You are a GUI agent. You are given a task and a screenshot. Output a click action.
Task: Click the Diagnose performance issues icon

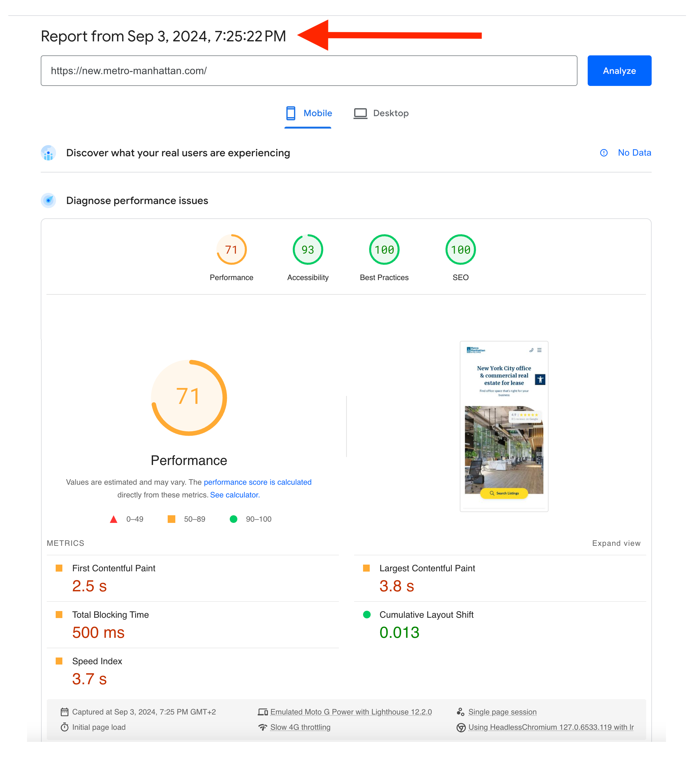48,201
